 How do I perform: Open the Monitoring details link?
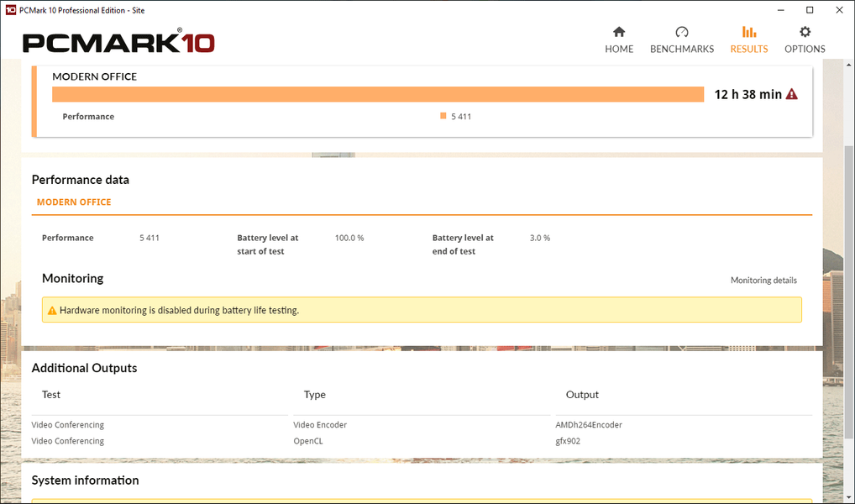pyautogui.click(x=763, y=281)
